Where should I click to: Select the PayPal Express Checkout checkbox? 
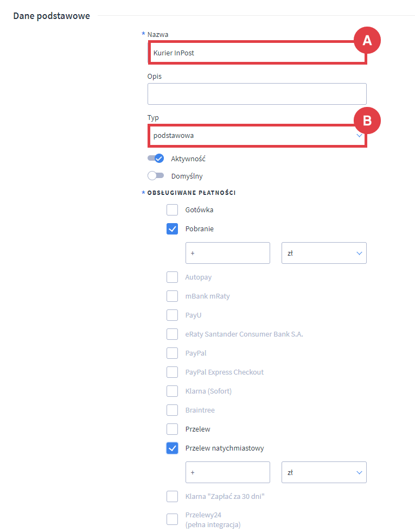click(172, 372)
